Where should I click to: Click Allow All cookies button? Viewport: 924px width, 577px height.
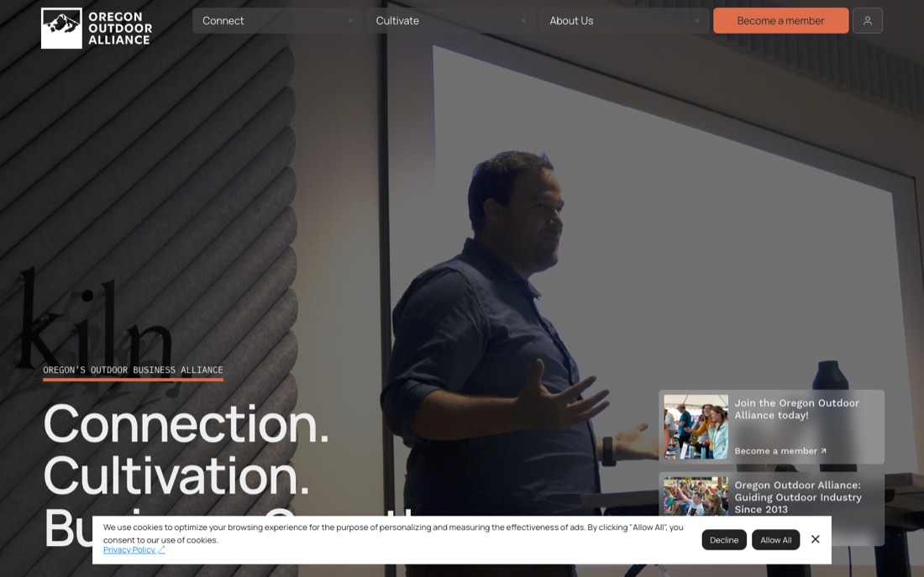click(x=775, y=540)
